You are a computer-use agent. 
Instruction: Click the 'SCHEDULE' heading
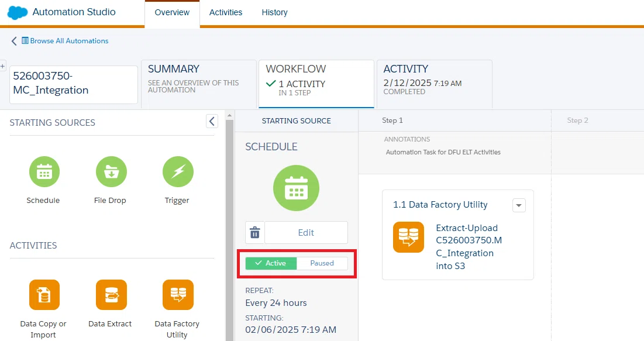pos(271,147)
